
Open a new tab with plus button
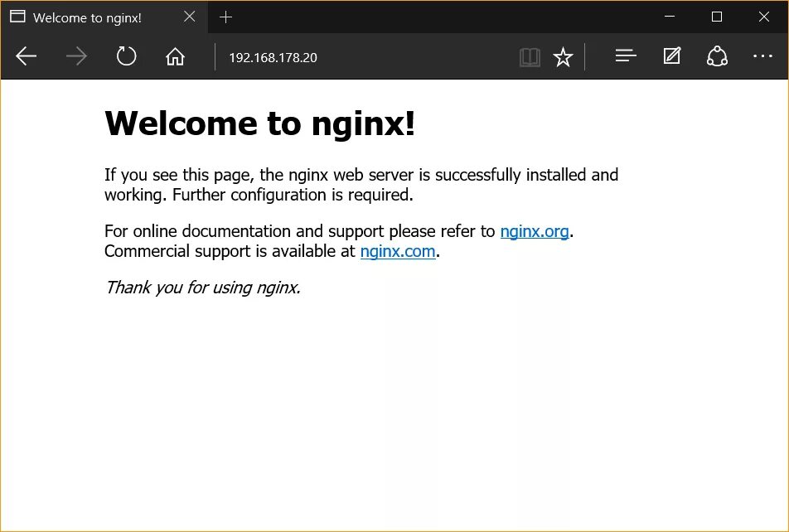pos(226,17)
